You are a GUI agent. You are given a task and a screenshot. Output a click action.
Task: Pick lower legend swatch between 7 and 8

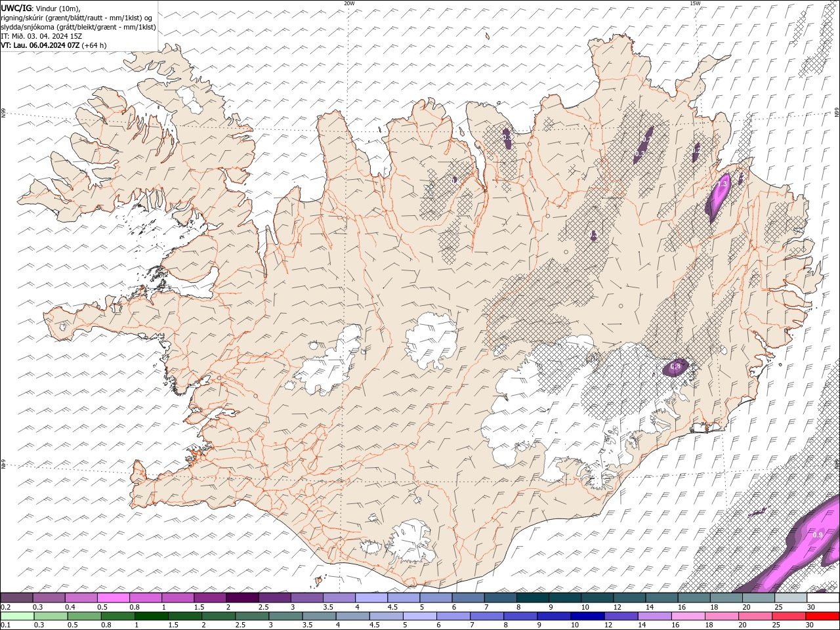coord(487,616)
